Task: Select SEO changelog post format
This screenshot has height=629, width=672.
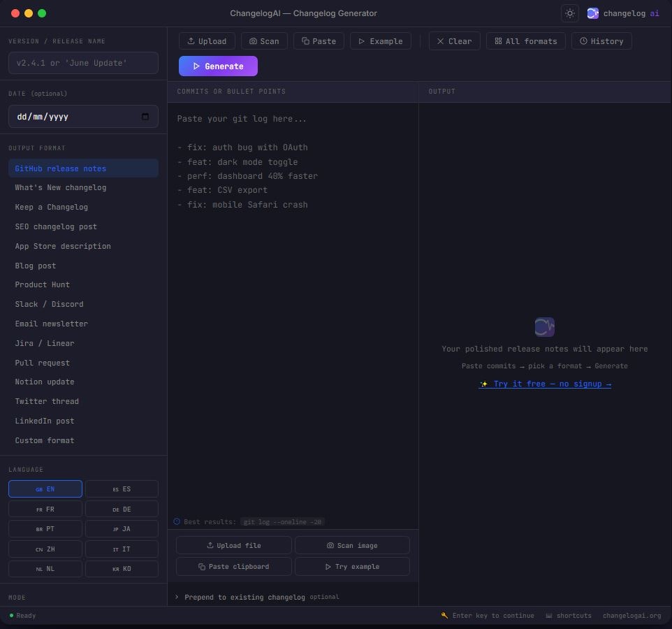Action: [83, 226]
